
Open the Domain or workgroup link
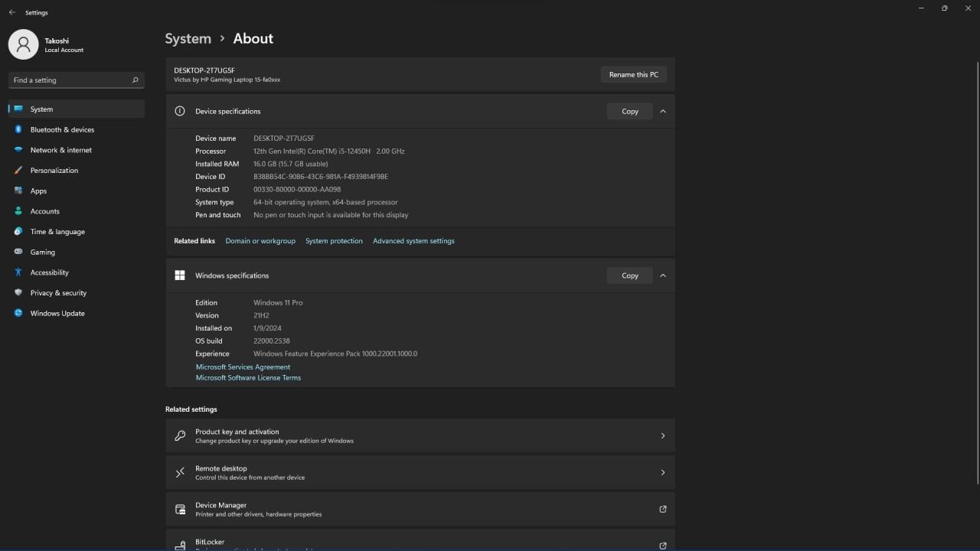(260, 241)
